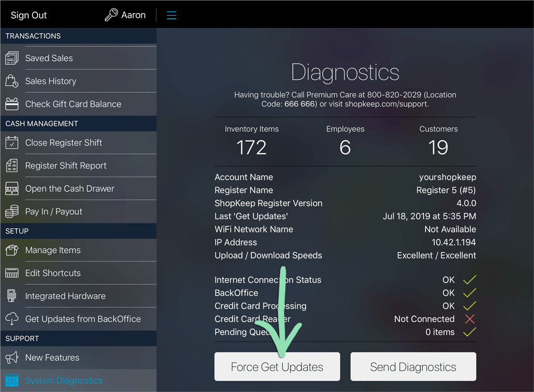
Task: Click the coin stack Pay In icon
Action: click(12, 211)
